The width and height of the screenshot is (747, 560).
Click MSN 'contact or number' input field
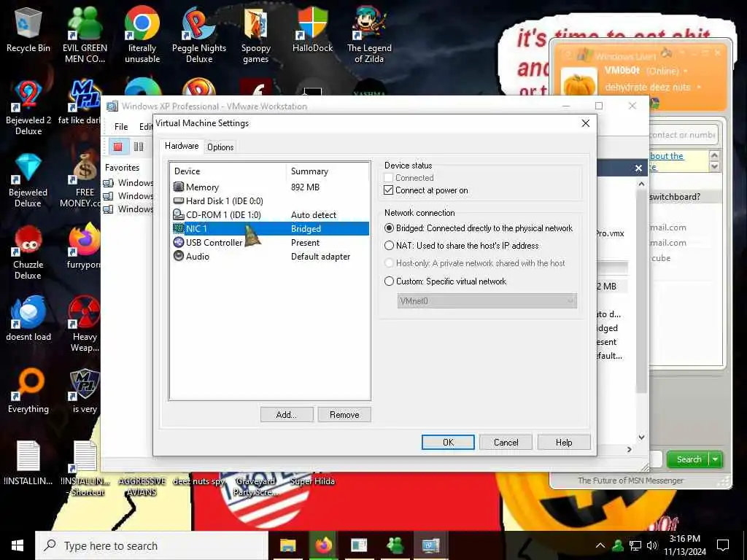click(x=683, y=135)
